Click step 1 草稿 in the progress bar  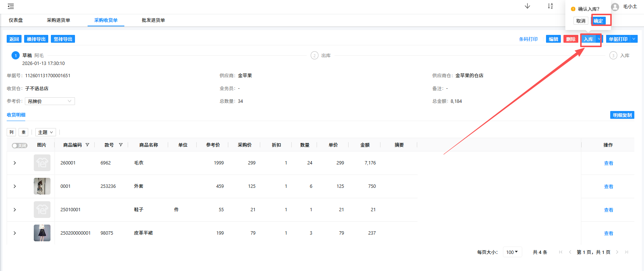coord(16,55)
